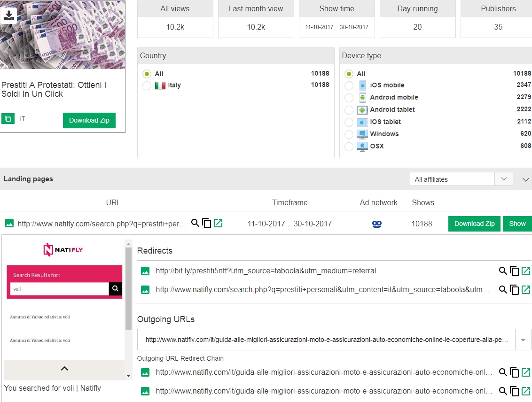This screenshot has width=532, height=402.
Task: Select the Italy country radio button
Action: coord(147,85)
